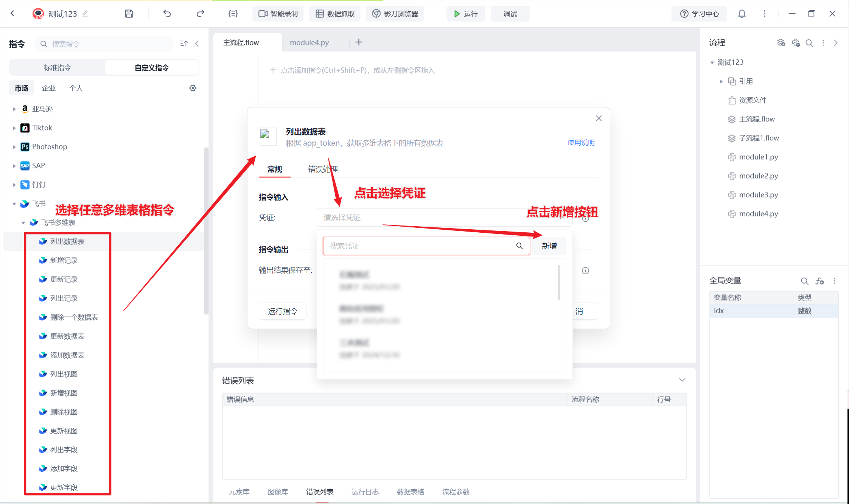
Task: Click the settings gear in the command panel
Action: coord(193,88)
